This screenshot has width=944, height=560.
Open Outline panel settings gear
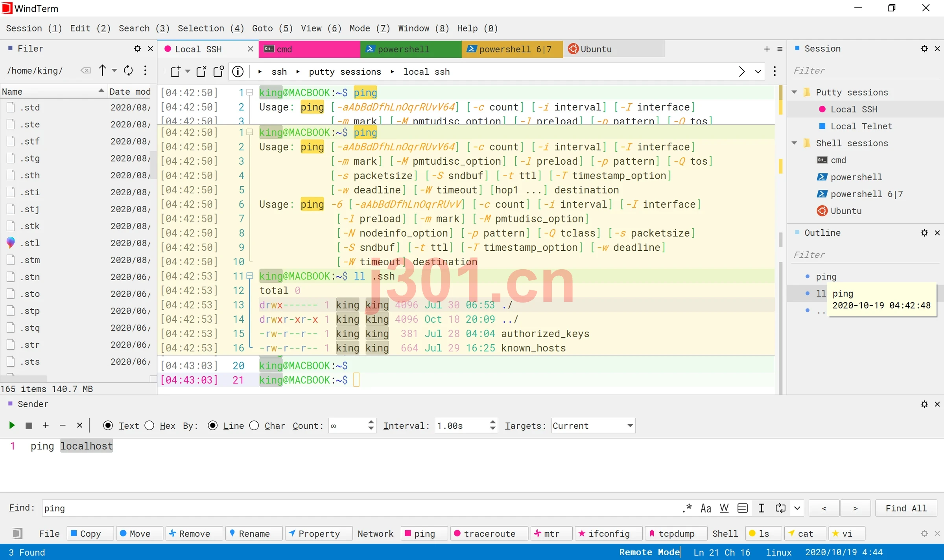coord(924,233)
